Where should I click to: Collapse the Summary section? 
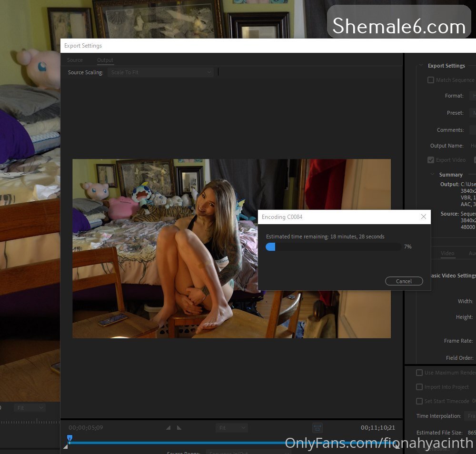click(432, 175)
